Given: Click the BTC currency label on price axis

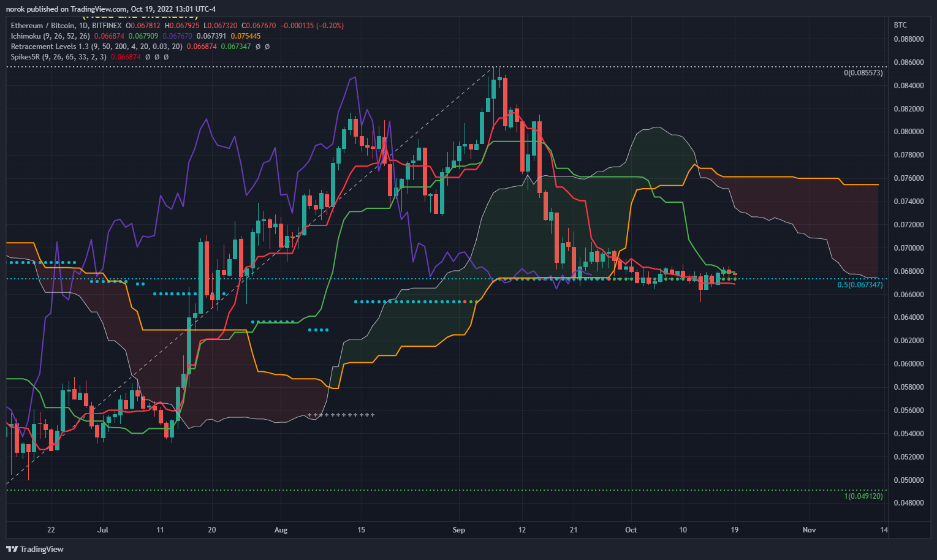Looking at the screenshot, I should click(x=900, y=25).
